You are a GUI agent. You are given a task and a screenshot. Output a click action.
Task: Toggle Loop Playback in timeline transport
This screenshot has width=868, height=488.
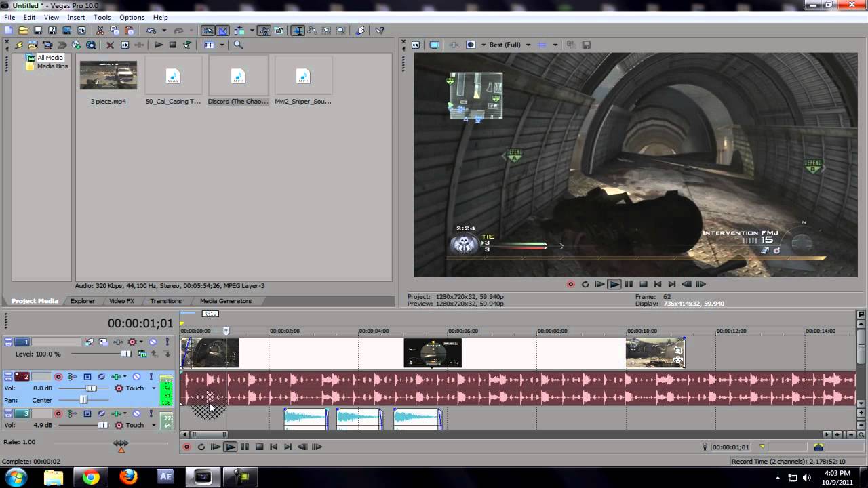(201, 447)
